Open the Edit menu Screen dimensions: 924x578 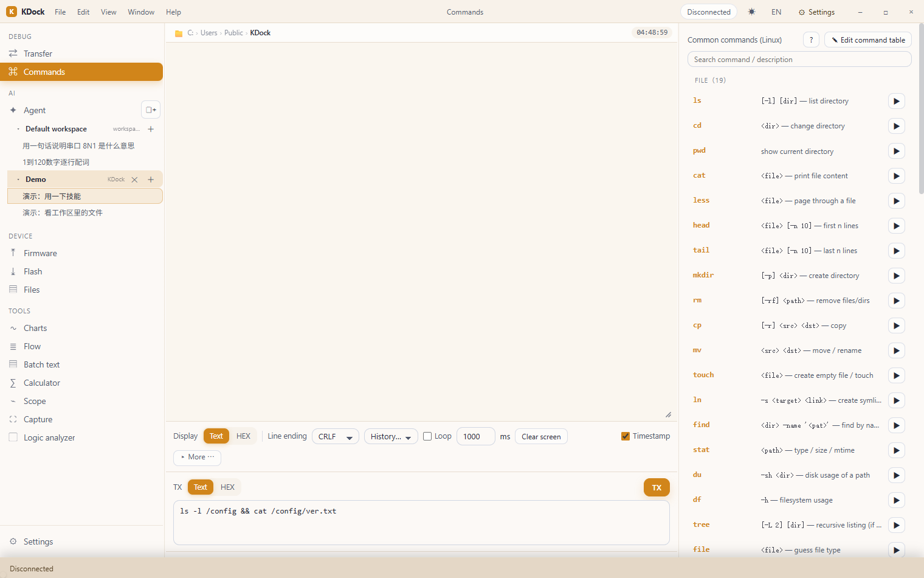click(83, 12)
